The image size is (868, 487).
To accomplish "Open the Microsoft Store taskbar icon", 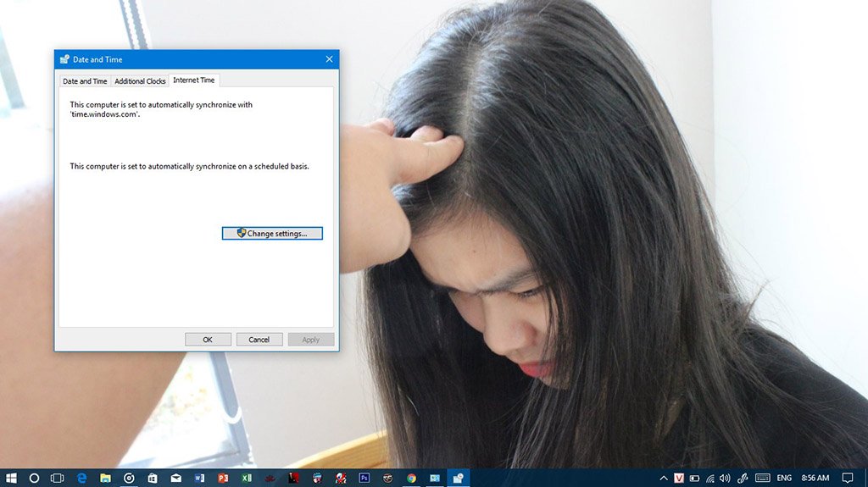I will tap(153, 478).
